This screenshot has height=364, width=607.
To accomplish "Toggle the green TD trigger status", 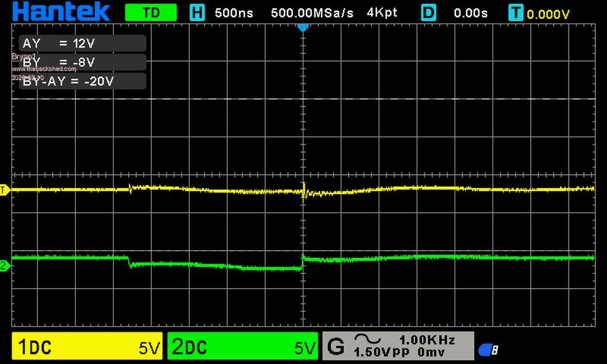I will click(151, 12).
